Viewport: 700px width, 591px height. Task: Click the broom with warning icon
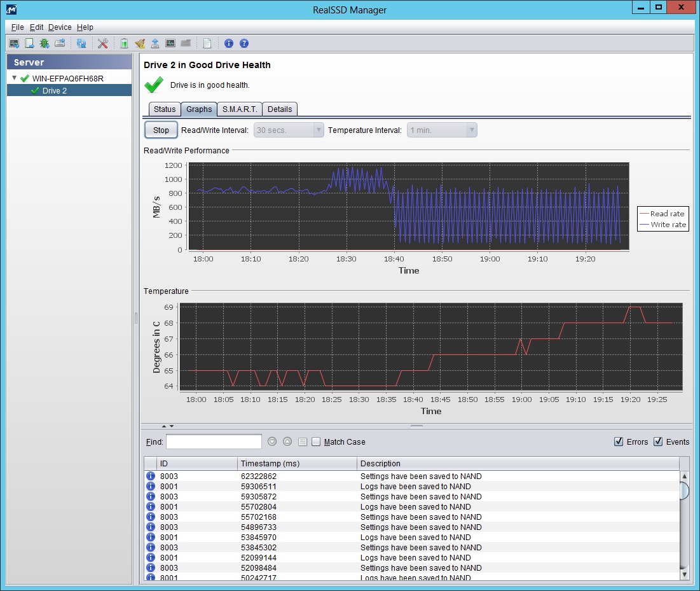click(x=140, y=43)
